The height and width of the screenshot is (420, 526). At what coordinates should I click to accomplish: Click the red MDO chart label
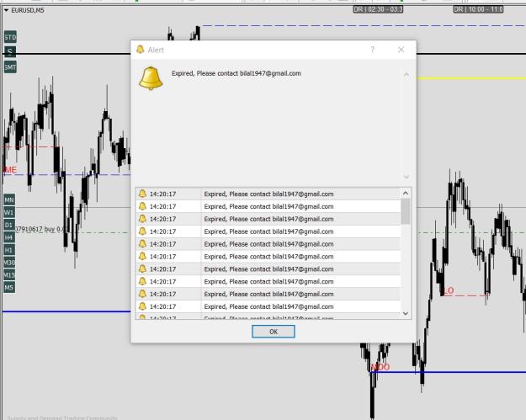coord(380,367)
